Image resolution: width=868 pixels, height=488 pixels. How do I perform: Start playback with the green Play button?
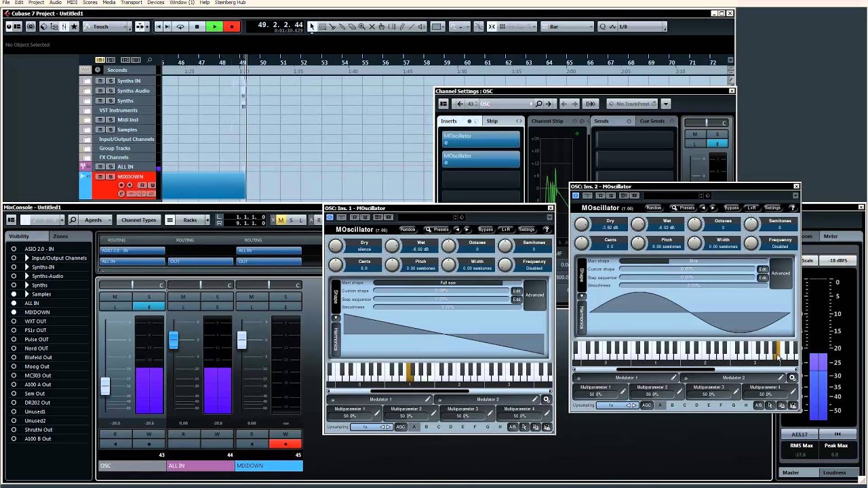(x=214, y=26)
